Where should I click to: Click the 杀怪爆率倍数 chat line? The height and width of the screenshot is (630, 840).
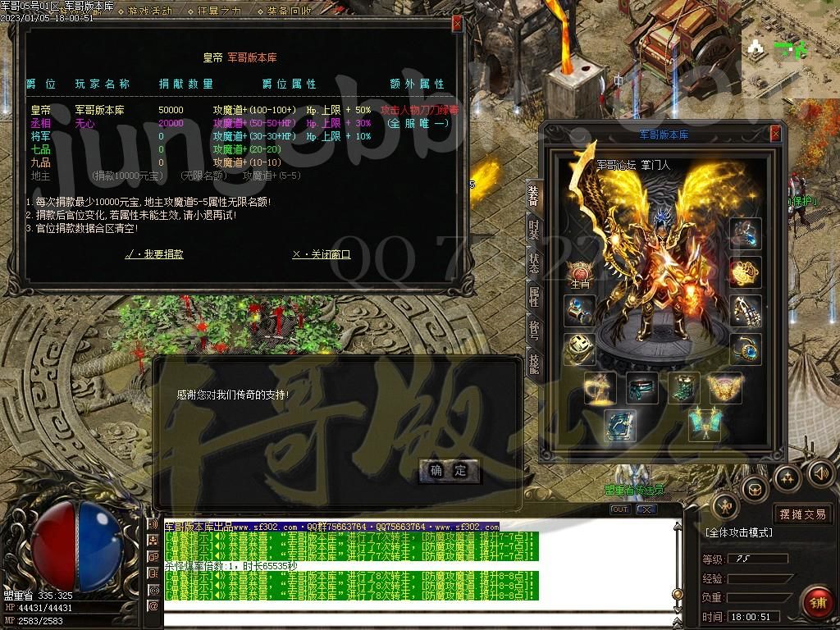coord(231,566)
